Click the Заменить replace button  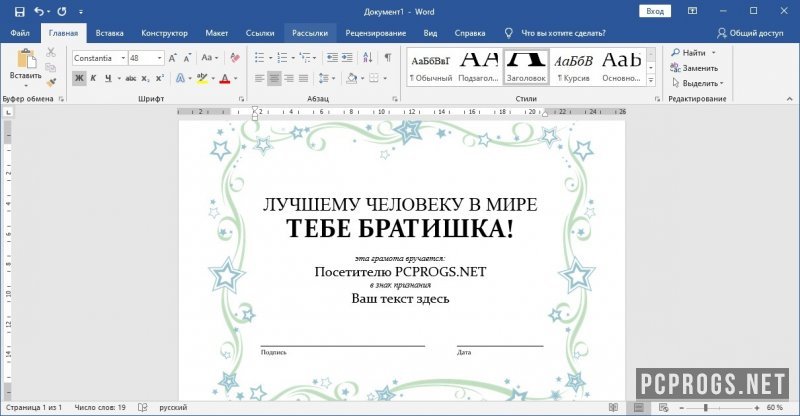pos(694,68)
